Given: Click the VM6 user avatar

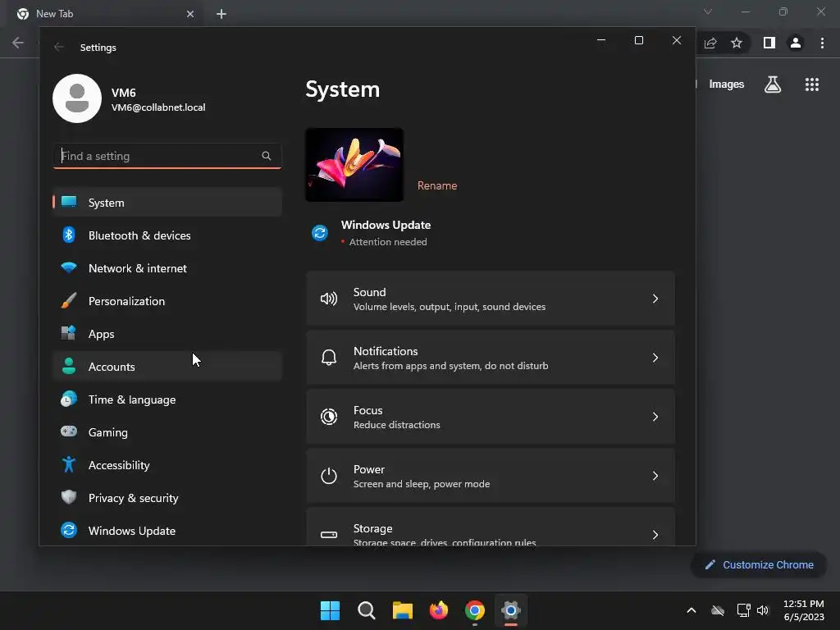Looking at the screenshot, I should (x=77, y=98).
